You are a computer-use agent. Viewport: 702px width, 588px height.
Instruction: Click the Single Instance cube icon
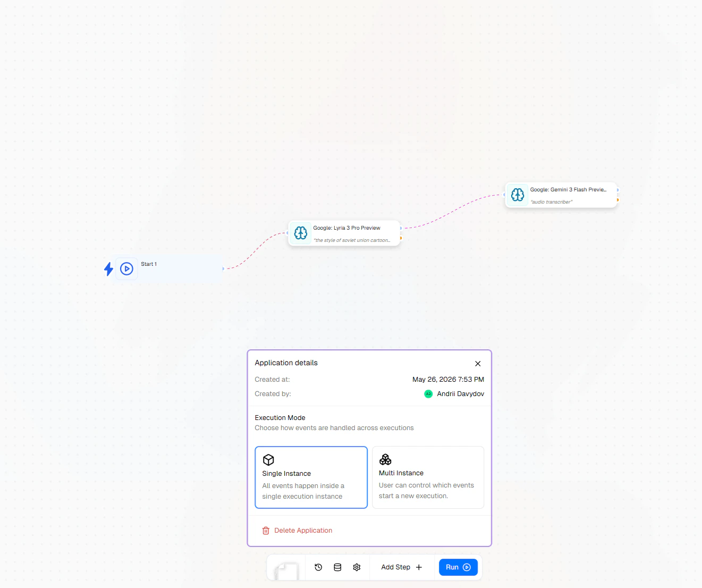tap(268, 460)
